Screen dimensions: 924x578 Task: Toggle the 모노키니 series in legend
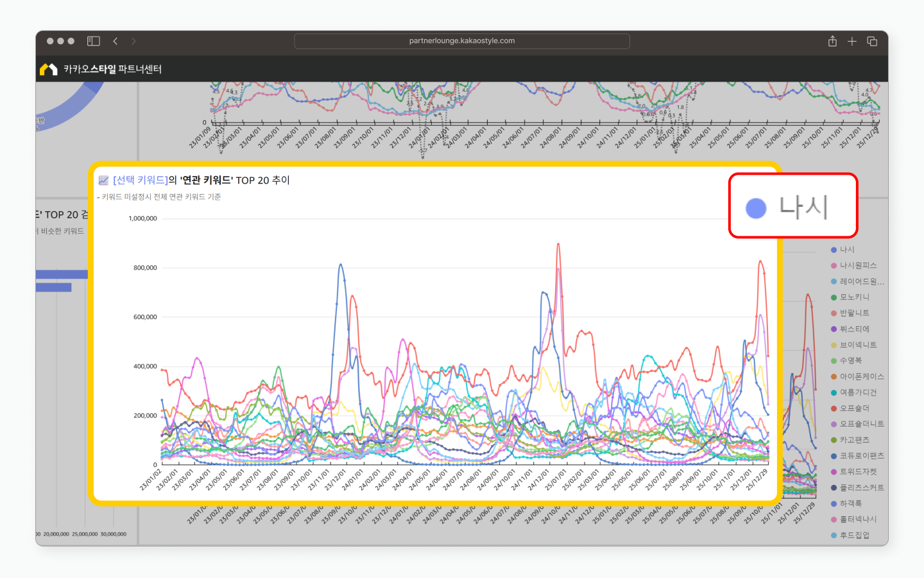pyautogui.click(x=854, y=297)
